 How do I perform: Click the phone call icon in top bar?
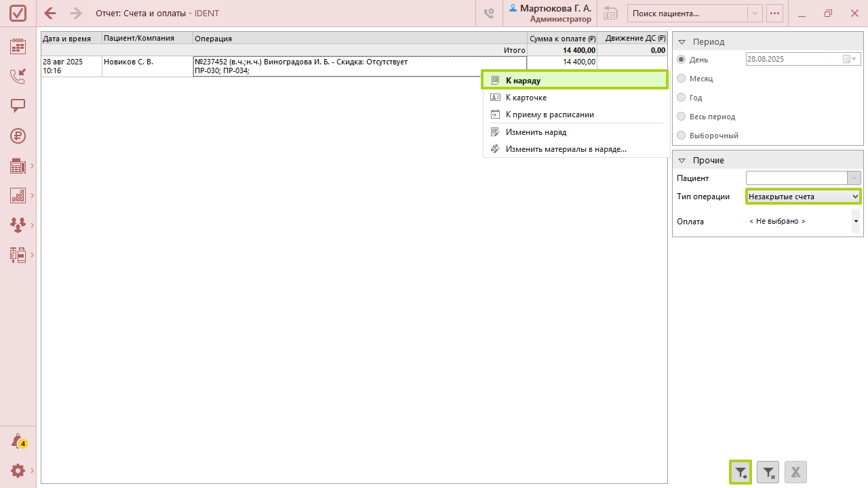coord(489,14)
